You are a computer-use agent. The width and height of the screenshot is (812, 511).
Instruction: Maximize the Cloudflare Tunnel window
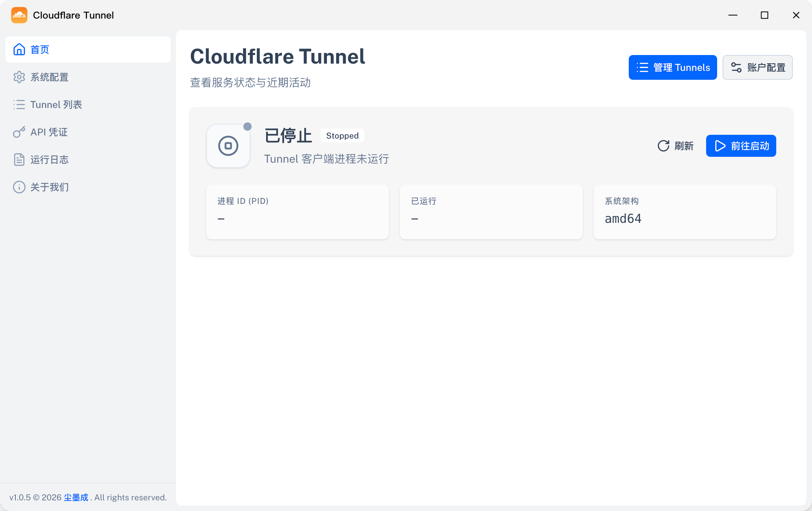coord(764,15)
